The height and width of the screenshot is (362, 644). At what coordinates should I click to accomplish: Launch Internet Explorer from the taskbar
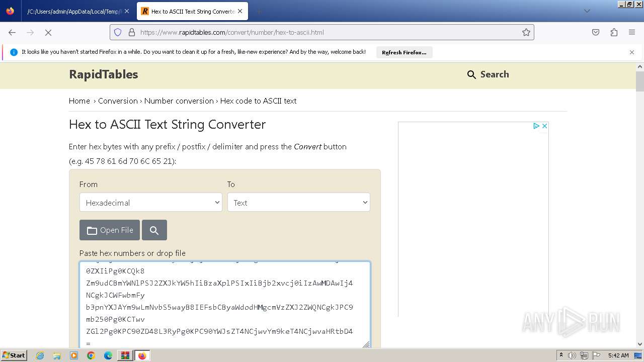[40, 355]
